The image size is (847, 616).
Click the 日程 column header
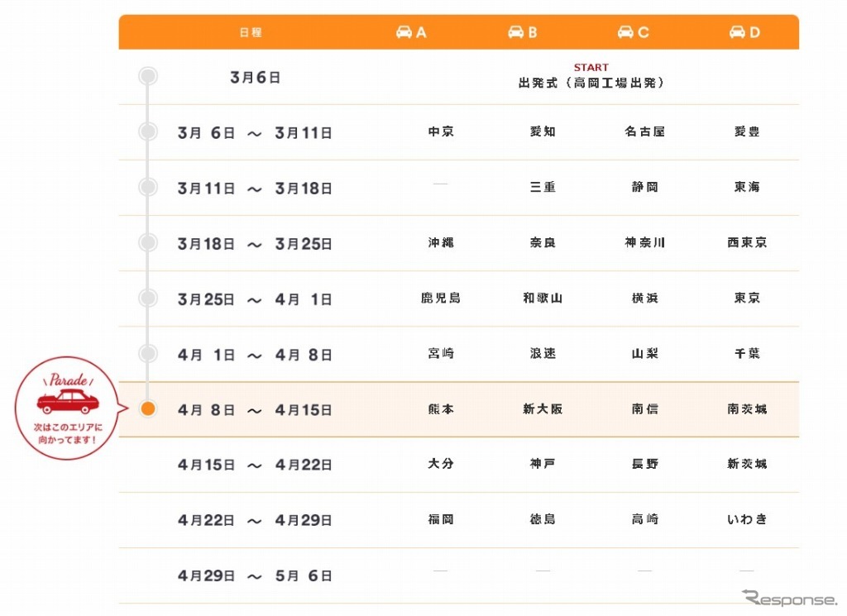tap(251, 33)
